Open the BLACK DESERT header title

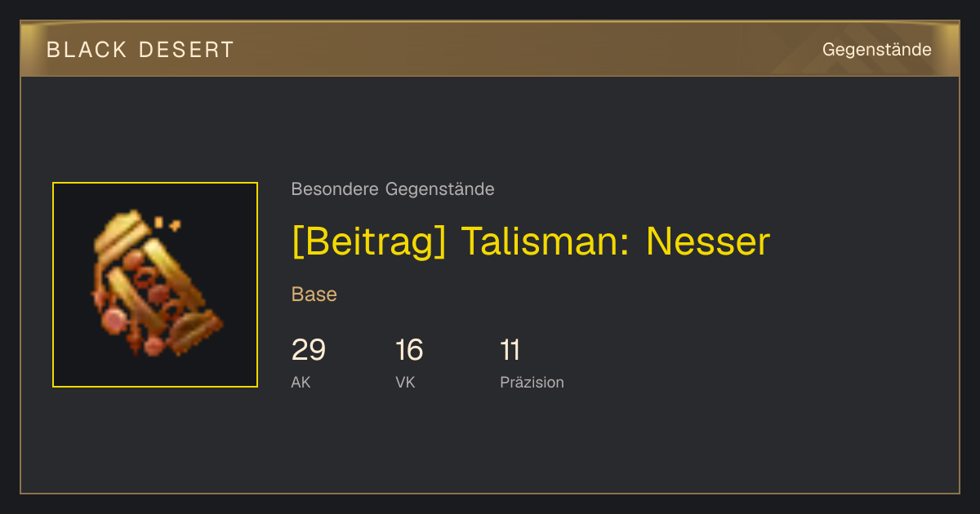[x=140, y=50]
